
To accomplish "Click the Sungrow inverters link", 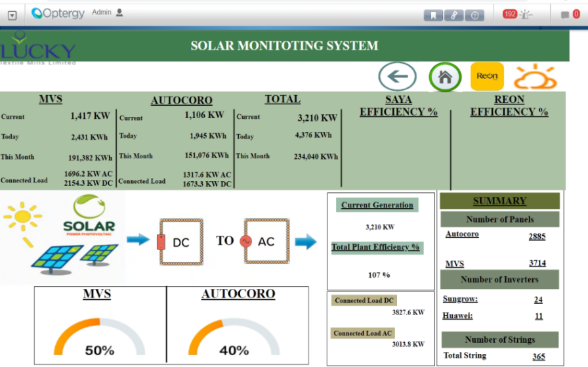I will (x=460, y=299).
